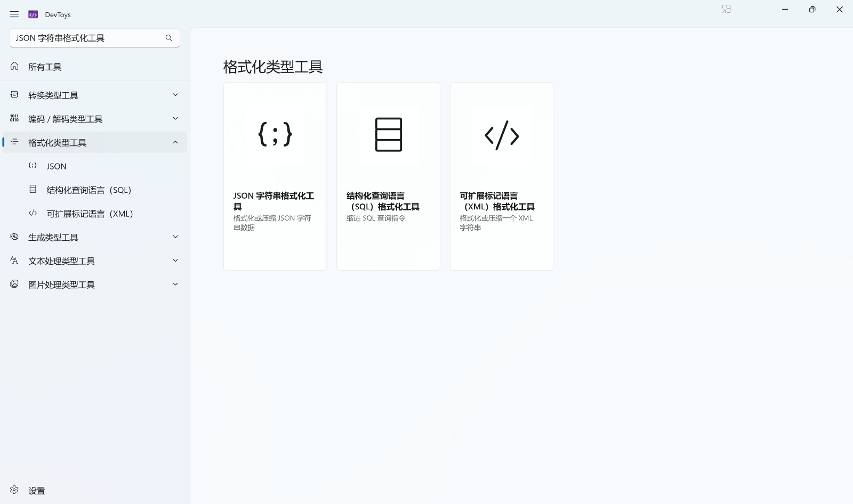853x504 pixels.
Task: Click the converter icon beside 转换类型工具
Action: tap(14, 94)
